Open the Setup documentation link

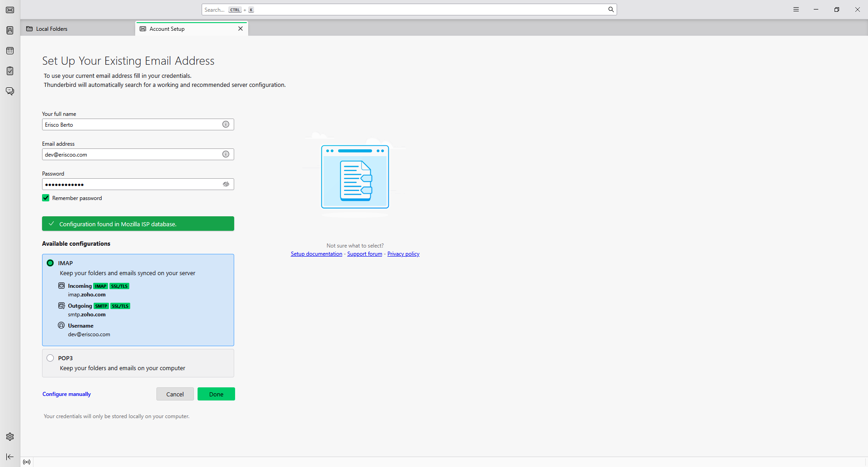click(316, 254)
